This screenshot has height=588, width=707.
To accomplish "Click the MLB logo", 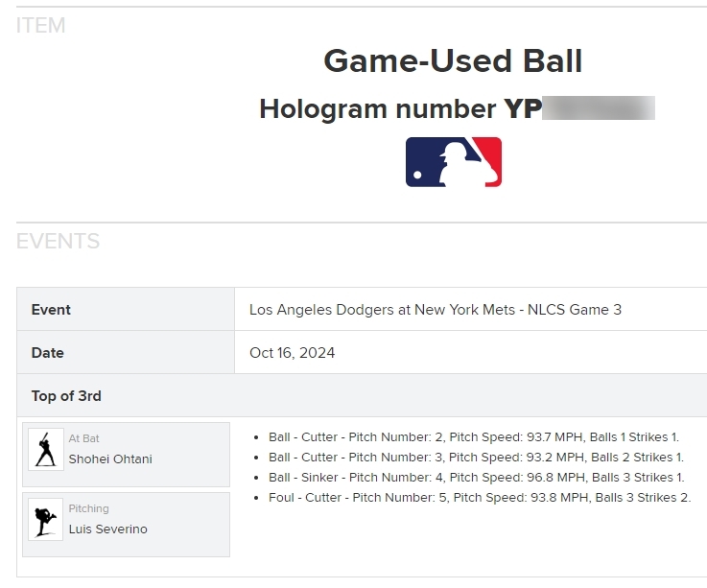I will coord(453,162).
